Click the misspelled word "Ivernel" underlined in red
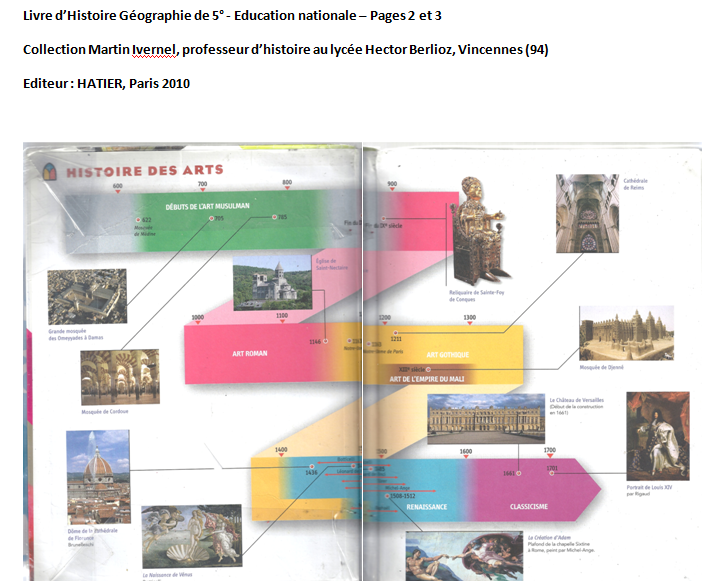 point(154,50)
